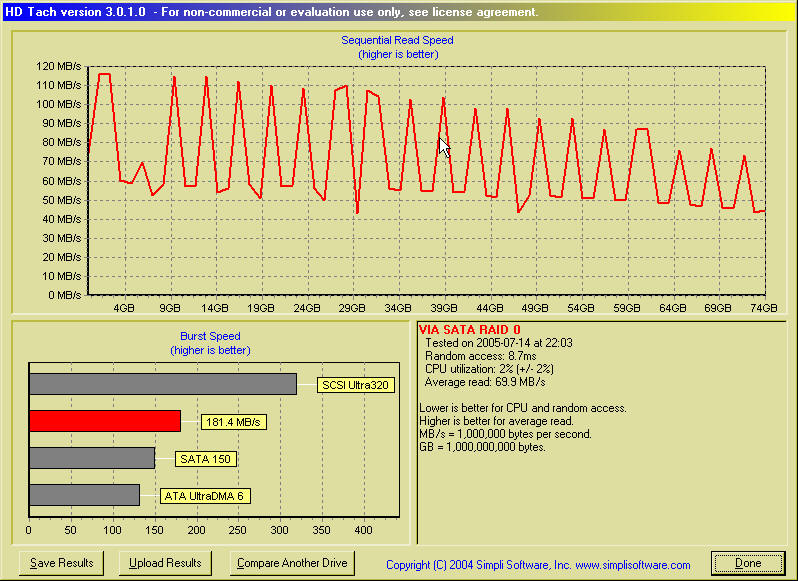Image resolution: width=798 pixels, height=581 pixels.
Task: Click the Save Results button
Action: 62,563
